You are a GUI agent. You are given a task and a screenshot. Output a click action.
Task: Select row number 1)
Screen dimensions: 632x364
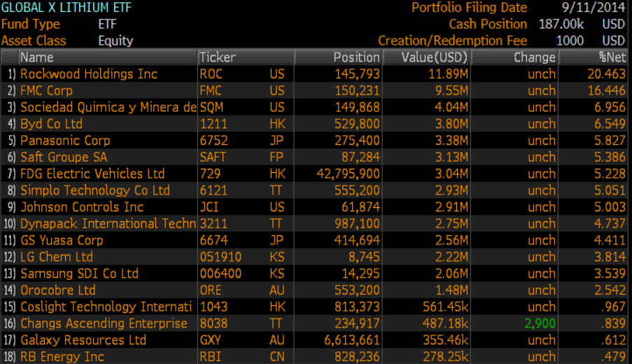[x=11, y=73]
